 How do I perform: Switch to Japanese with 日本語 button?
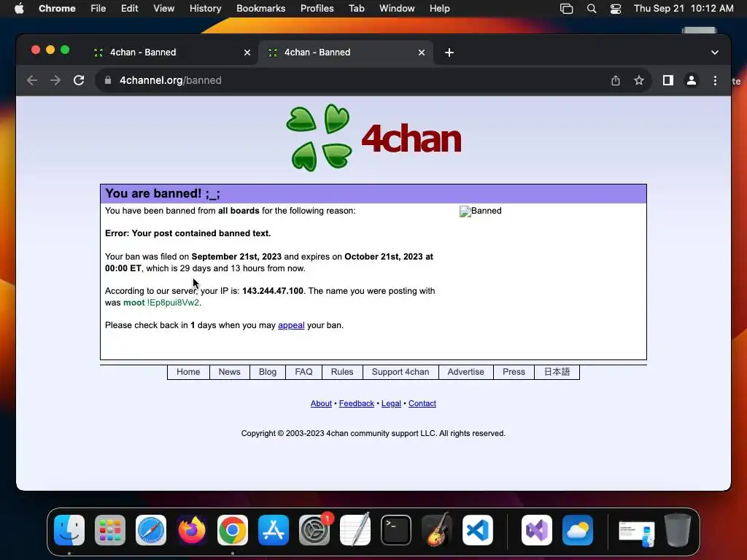pos(557,372)
